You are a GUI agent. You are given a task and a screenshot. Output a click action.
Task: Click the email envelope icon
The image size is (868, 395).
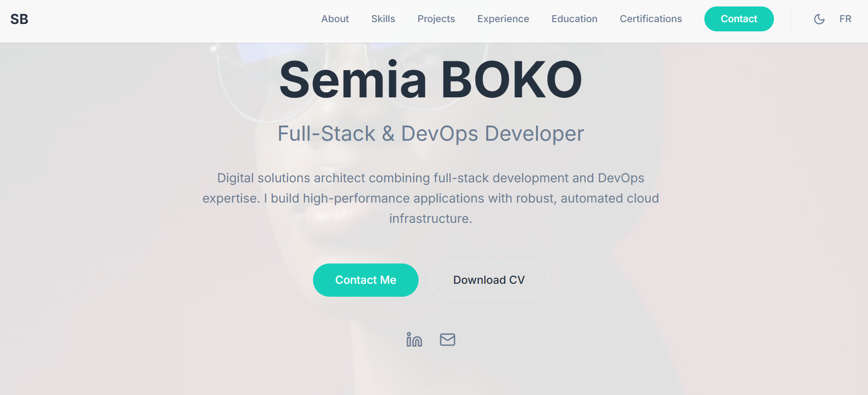[x=447, y=340]
